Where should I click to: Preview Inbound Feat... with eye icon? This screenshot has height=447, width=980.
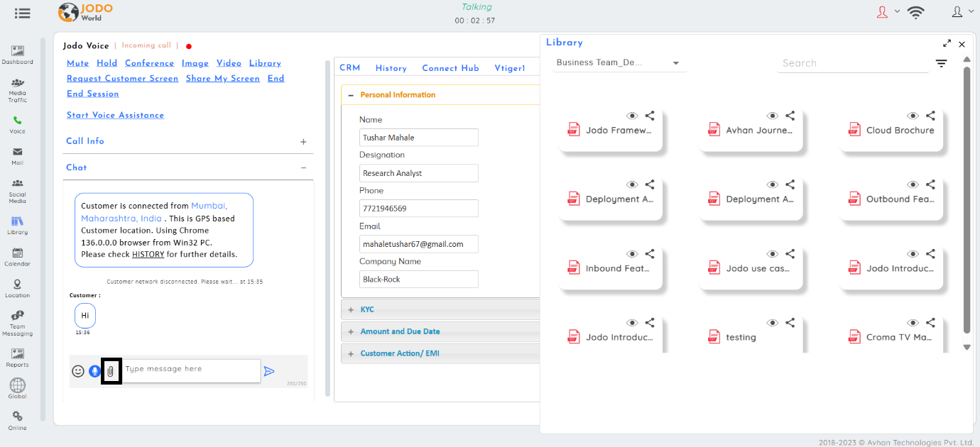tap(632, 254)
